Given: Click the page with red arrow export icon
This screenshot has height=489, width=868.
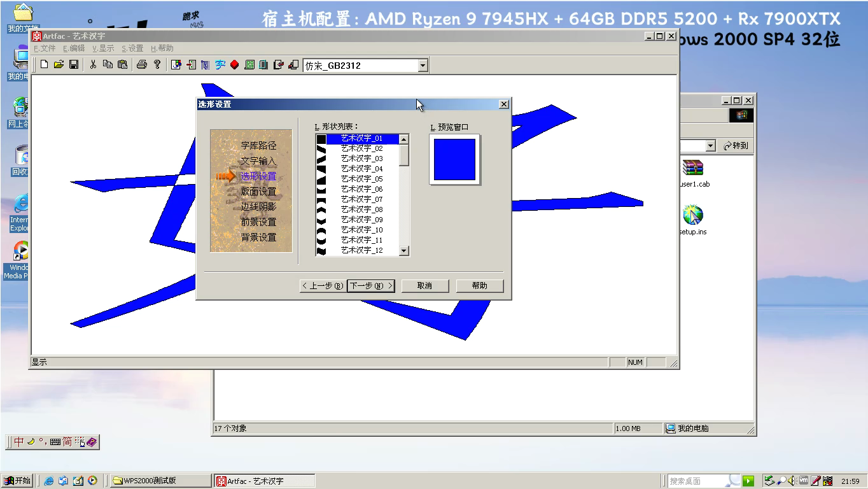Looking at the screenshot, I should pyautogui.click(x=279, y=64).
